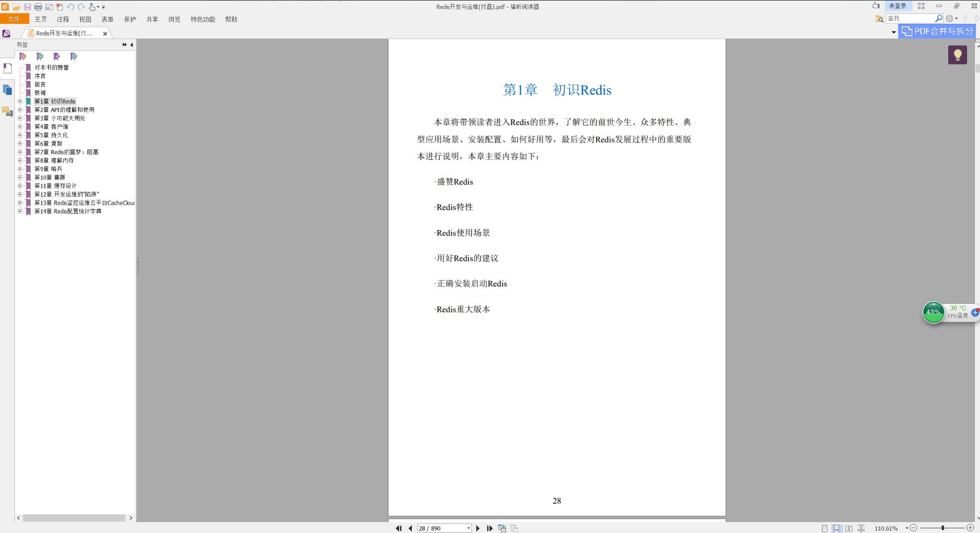Open the quick access toolbar customize arrow
This screenshot has width=980, height=533.
(103, 7)
